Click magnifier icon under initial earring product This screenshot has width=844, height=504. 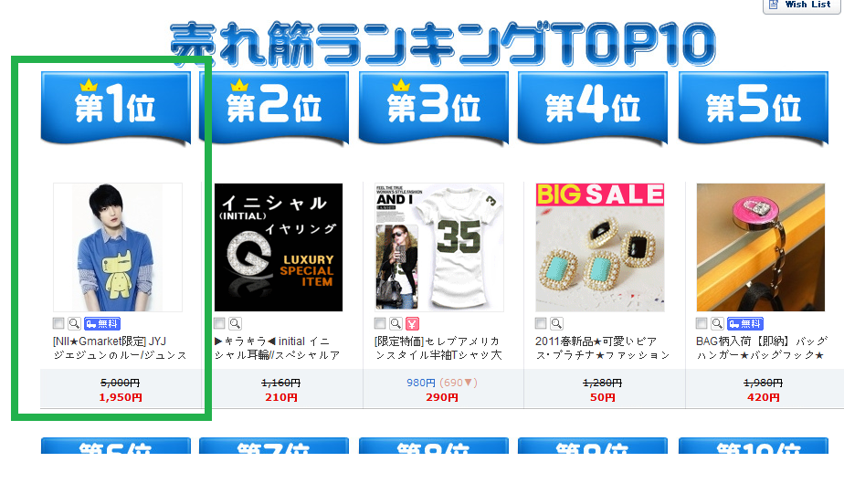236,323
